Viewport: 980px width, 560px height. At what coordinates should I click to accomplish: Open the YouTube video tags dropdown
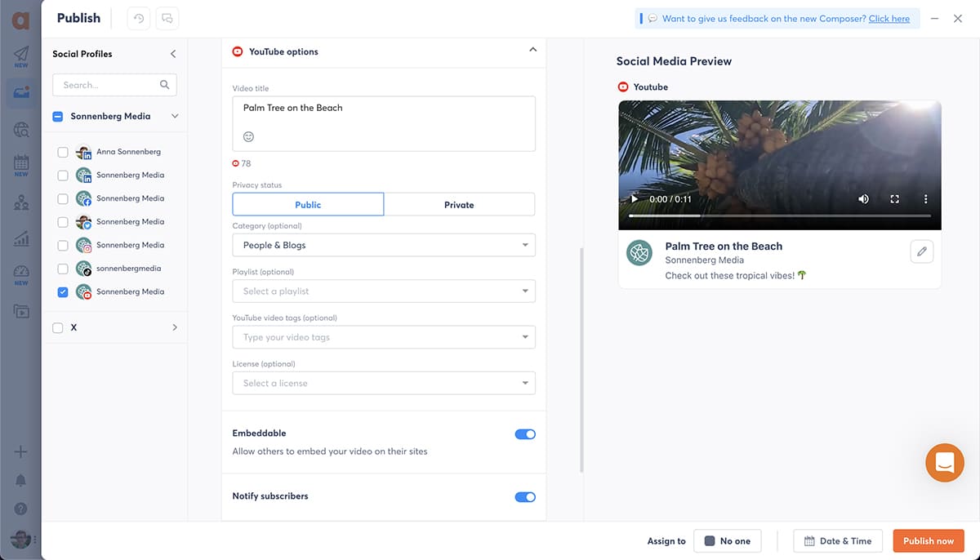tap(384, 337)
